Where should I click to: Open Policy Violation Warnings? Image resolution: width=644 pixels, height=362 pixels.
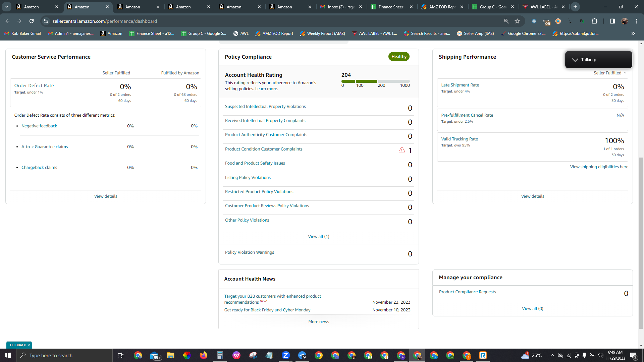(250, 252)
